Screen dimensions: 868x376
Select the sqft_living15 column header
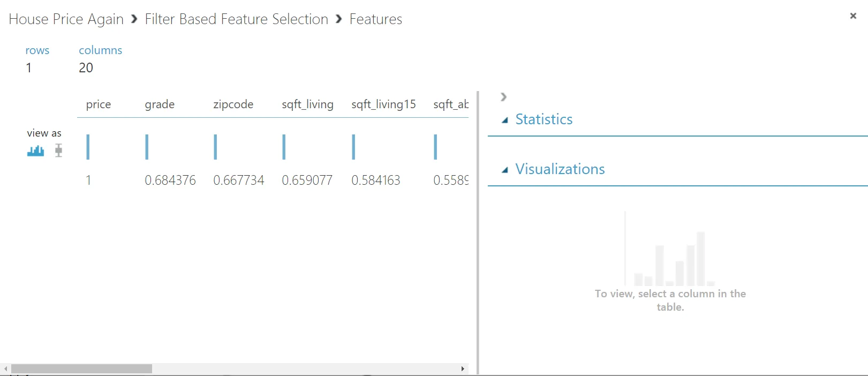click(x=383, y=104)
